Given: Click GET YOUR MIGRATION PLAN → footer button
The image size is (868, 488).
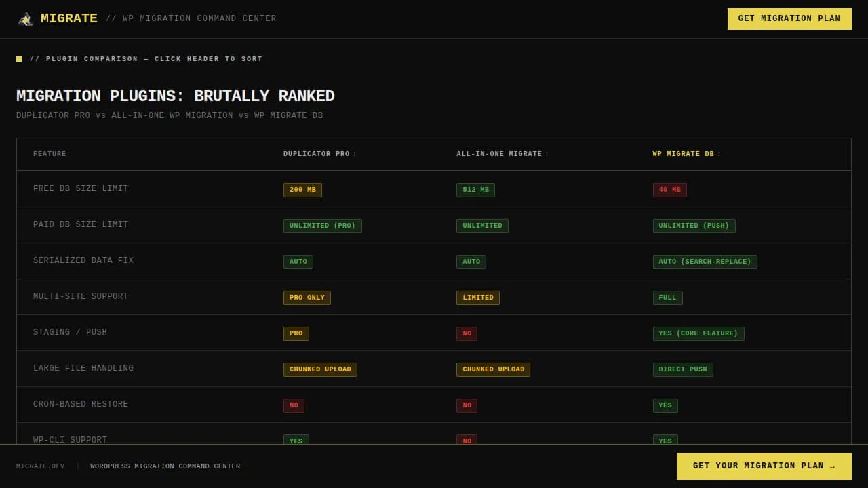Looking at the screenshot, I should click(x=764, y=466).
